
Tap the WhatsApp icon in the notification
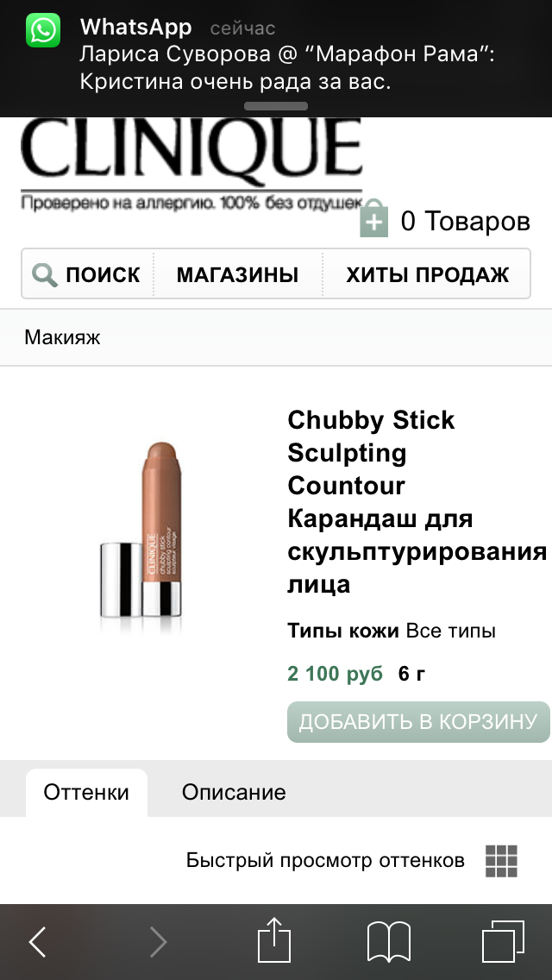tap(43, 30)
